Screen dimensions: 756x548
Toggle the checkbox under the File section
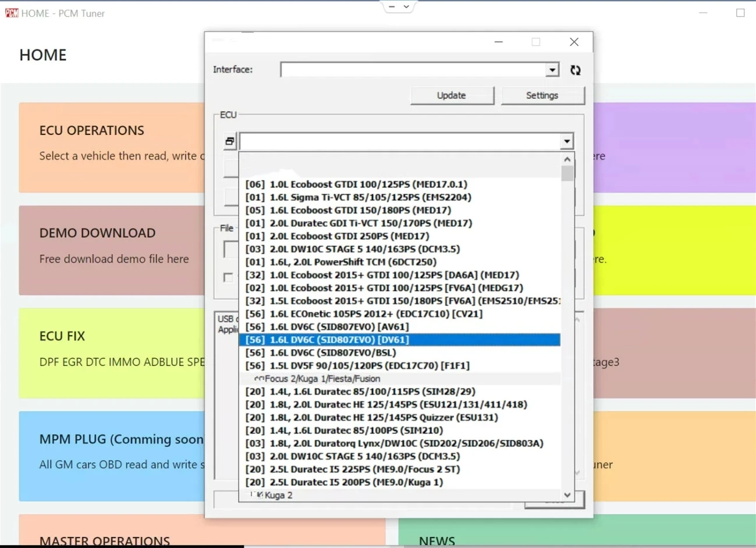228,277
